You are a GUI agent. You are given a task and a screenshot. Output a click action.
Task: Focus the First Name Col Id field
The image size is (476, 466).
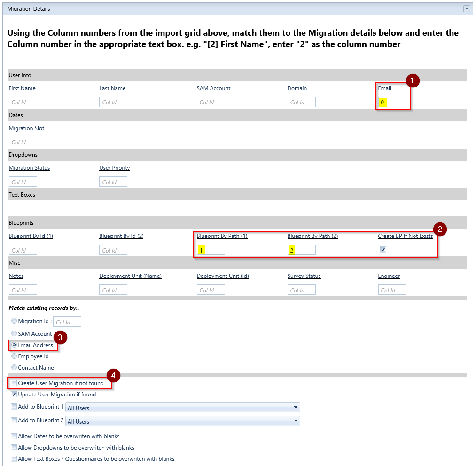[23, 103]
